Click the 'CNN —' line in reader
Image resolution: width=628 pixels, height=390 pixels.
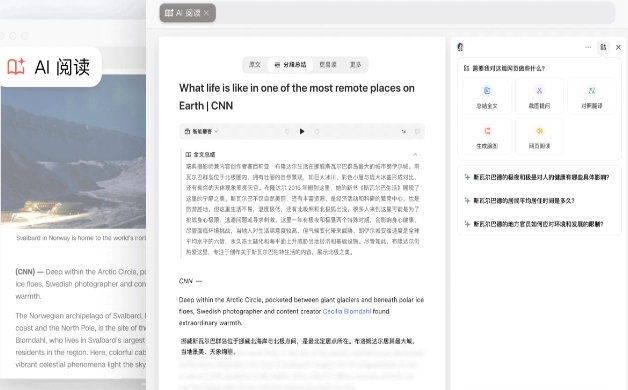(x=190, y=281)
